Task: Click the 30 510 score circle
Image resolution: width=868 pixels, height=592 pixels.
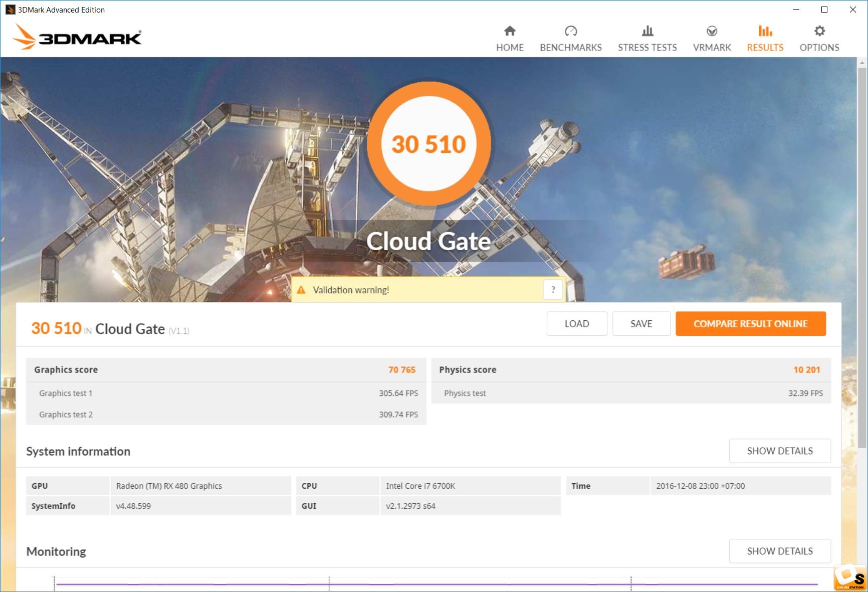Action: tap(428, 144)
